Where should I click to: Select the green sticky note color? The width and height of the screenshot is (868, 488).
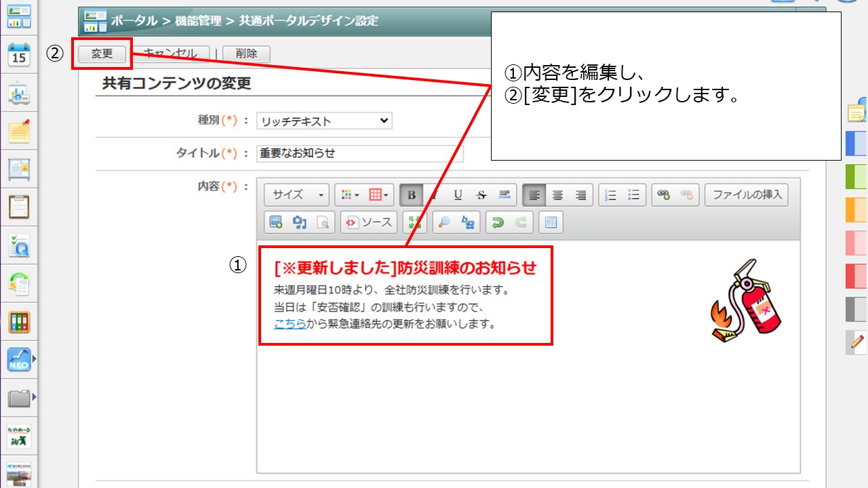[856, 176]
